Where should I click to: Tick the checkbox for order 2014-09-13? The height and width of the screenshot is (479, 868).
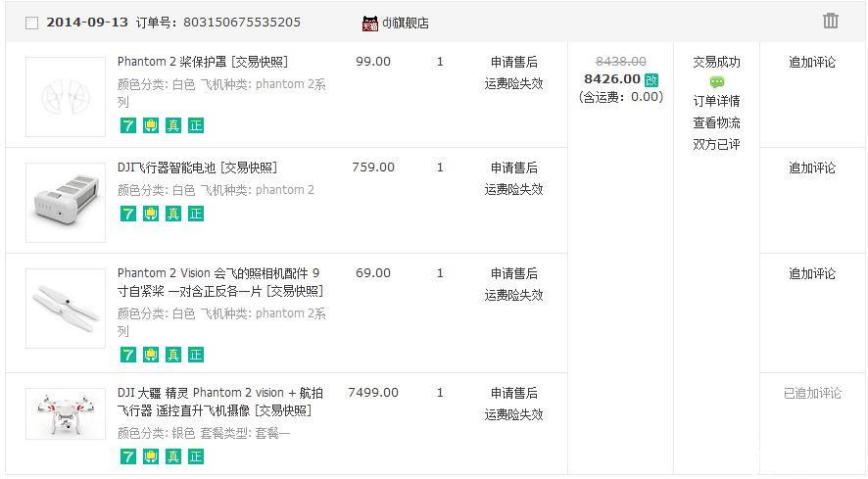(x=32, y=24)
